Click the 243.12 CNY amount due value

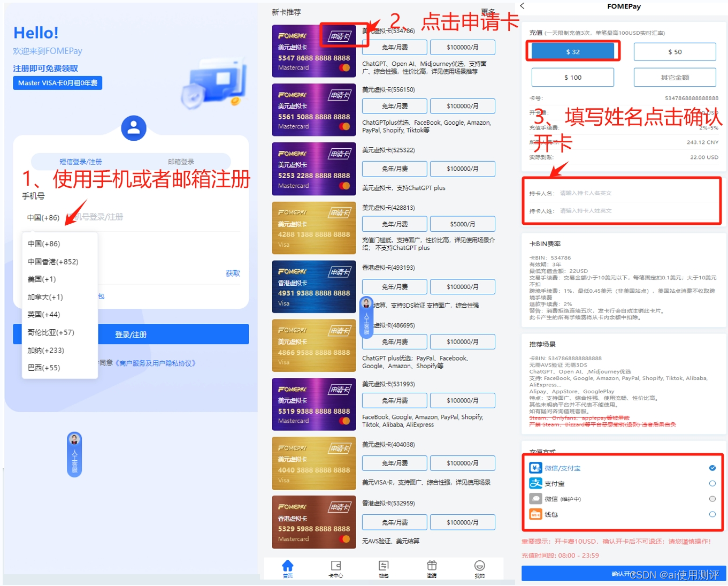click(x=703, y=142)
